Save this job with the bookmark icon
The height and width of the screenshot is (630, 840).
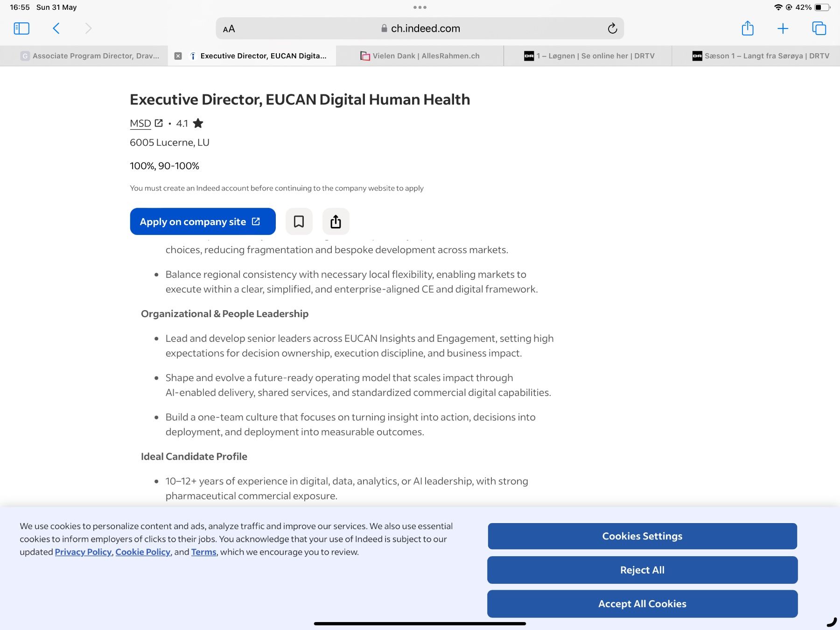(299, 221)
